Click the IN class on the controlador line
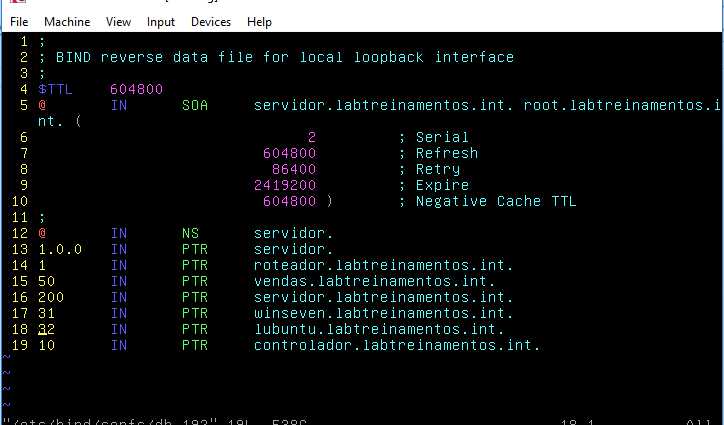The width and height of the screenshot is (724, 425). click(119, 346)
